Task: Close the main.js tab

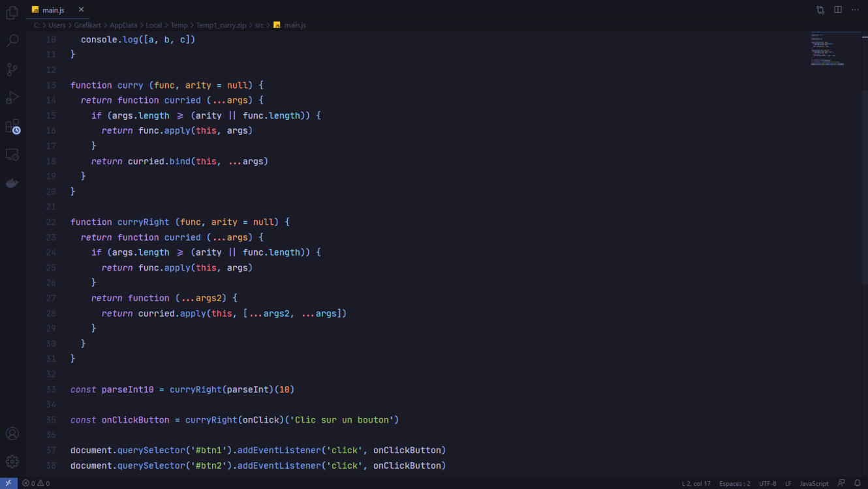Action: [x=81, y=10]
